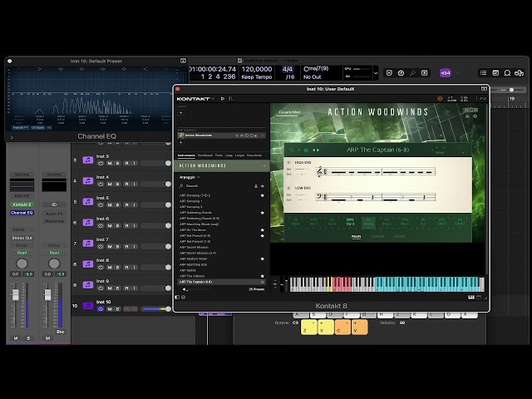Toggle Kontakt keyboard view icon bottom right
This screenshot has width=532, height=399.
[x=471, y=298]
